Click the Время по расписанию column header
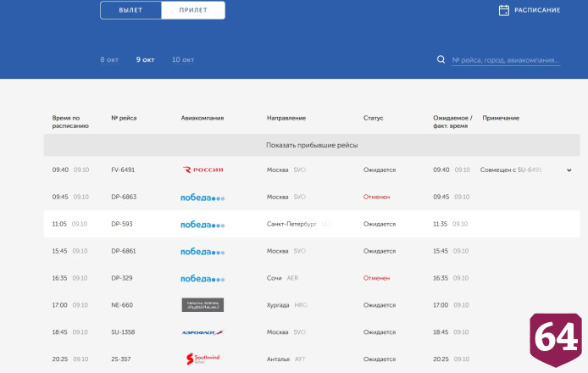This screenshot has width=588, height=373. tap(70, 121)
